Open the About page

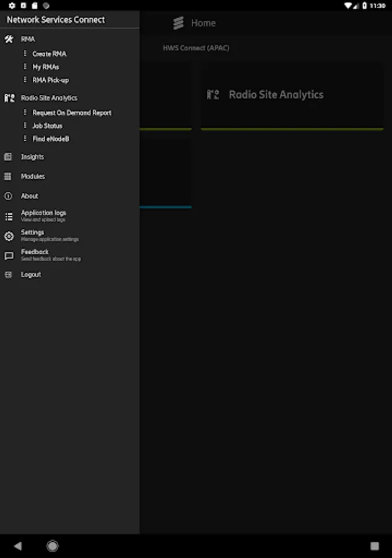click(x=30, y=196)
